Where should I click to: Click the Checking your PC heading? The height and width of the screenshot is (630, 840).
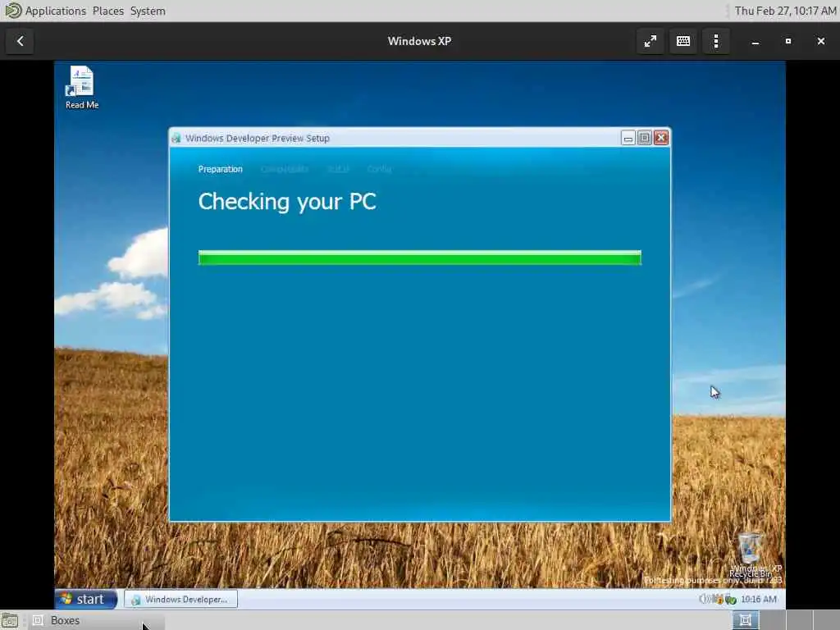[287, 202]
